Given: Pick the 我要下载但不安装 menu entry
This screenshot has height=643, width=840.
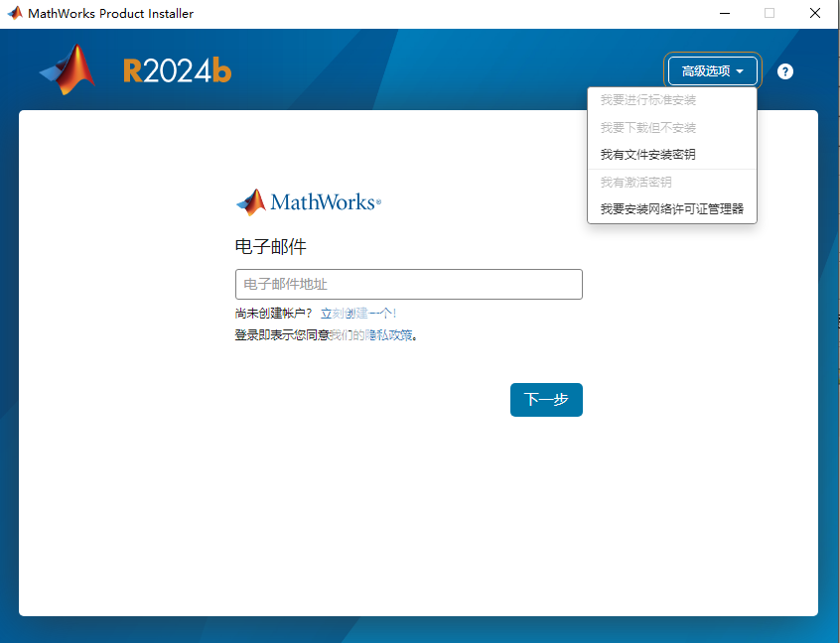Looking at the screenshot, I should [x=647, y=128].
